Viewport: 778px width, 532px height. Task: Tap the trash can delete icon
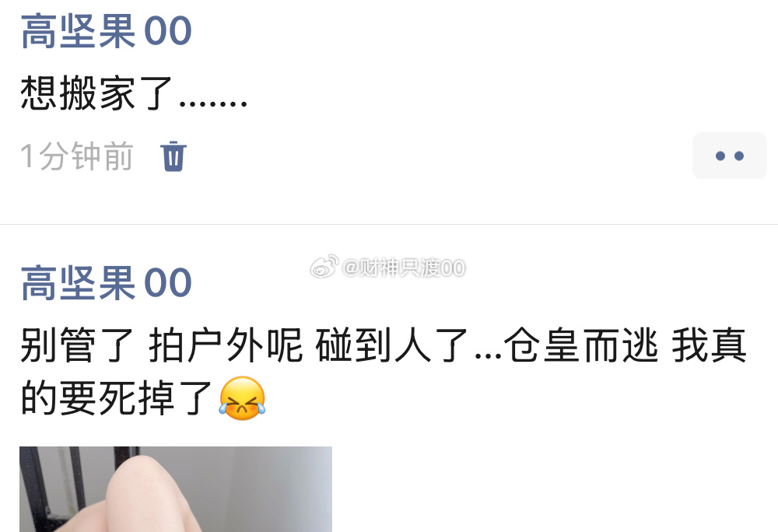pos(173,156)
